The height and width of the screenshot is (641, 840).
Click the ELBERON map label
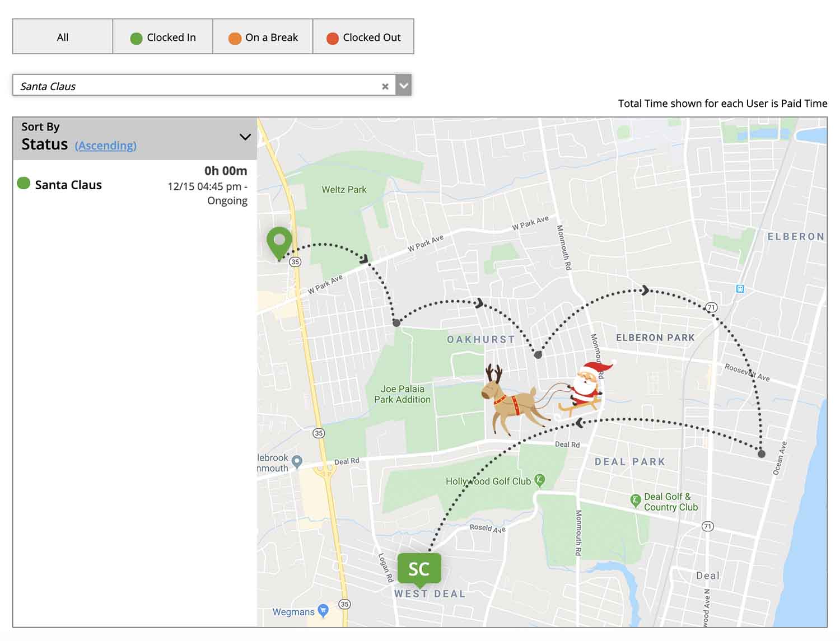pos(796,237)
